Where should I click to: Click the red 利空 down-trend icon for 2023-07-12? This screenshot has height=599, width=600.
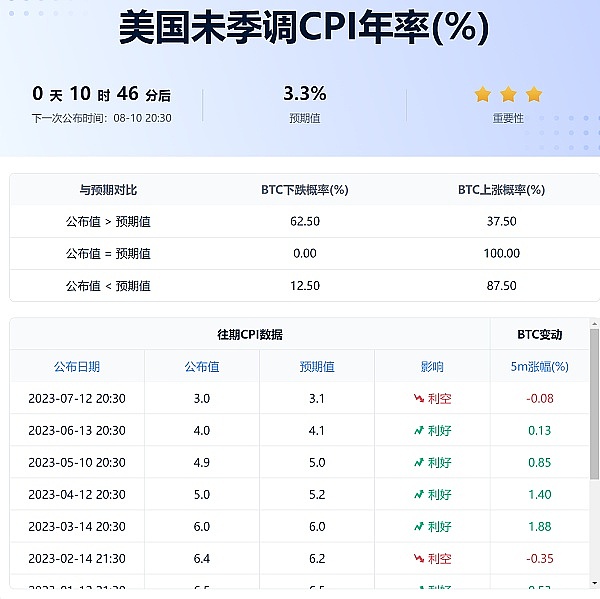(x=419, y=398)
